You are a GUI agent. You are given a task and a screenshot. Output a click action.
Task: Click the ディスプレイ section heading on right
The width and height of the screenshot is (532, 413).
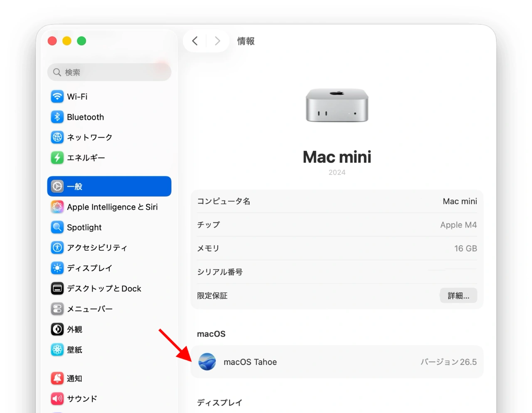[x=219, y=403]
